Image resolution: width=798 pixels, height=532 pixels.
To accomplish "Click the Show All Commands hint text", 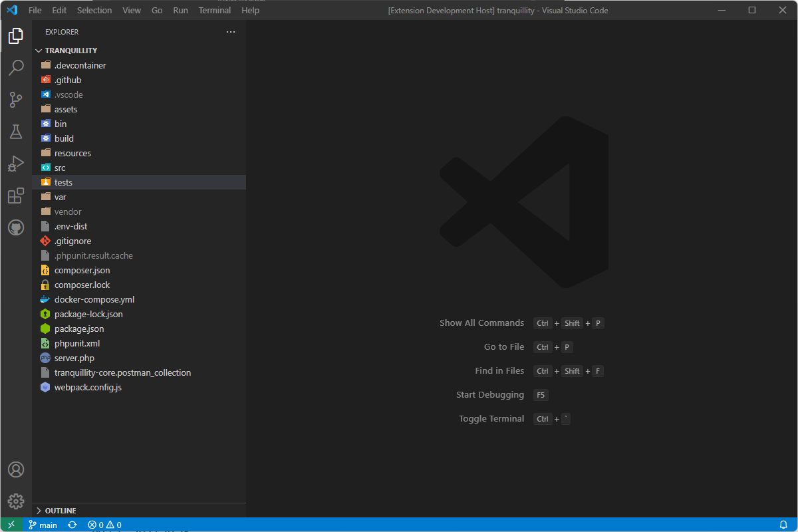I will click(481, 323).
